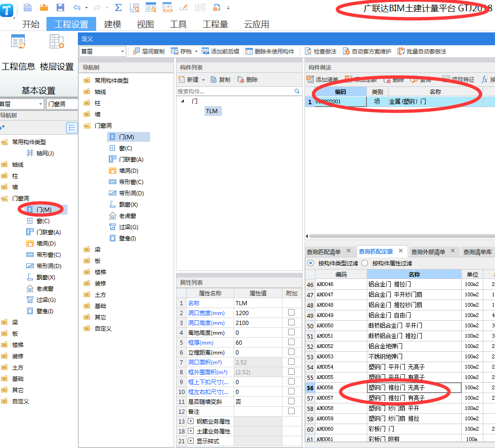This screenshot has height=448, width=495.
Task: Collapse the 门 node in 构件列表
Action: pyautogui.click(x=183, y=101)
